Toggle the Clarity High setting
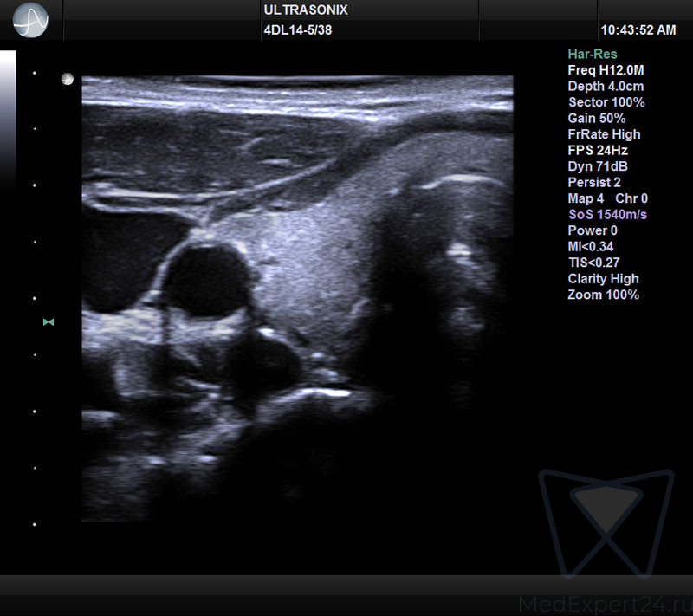 point(603,279)
